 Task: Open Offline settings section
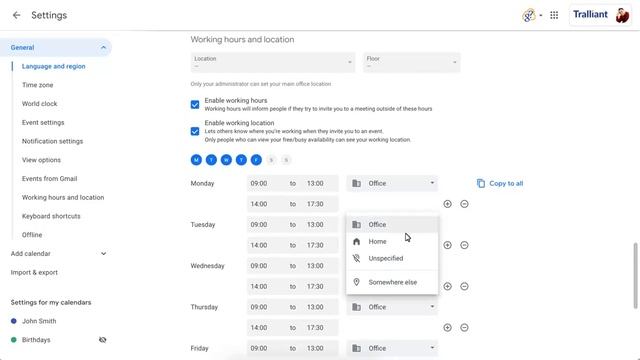click(32, 235)
